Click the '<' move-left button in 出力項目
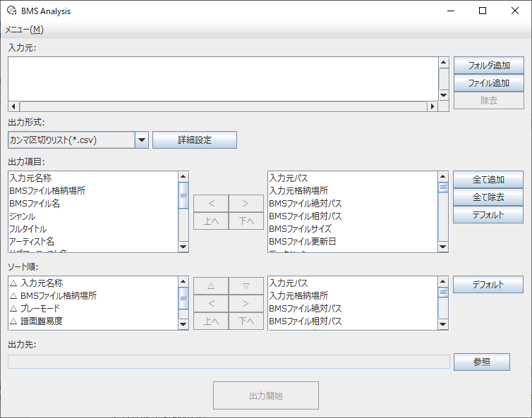This screenshot has height=418, width=532. [x=211, y=203]
